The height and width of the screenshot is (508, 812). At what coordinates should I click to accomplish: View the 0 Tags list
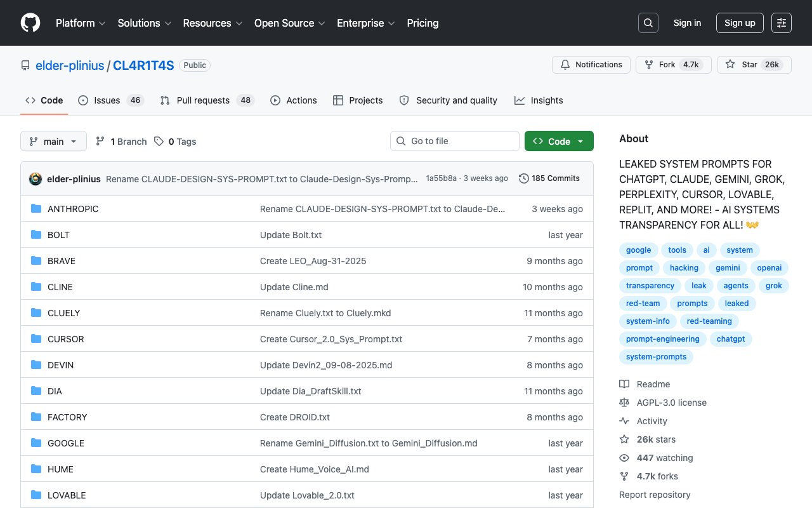[x=175, y=142]
